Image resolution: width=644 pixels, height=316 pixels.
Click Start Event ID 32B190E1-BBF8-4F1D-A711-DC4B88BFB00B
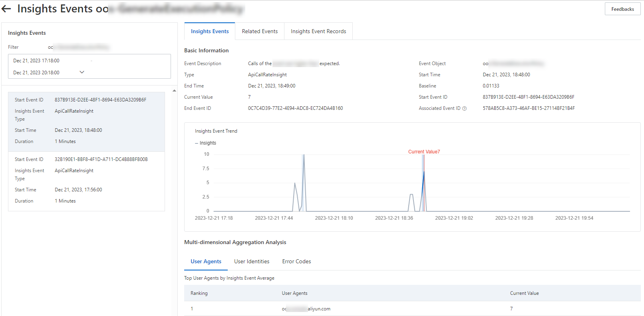(x=101, y=159)
